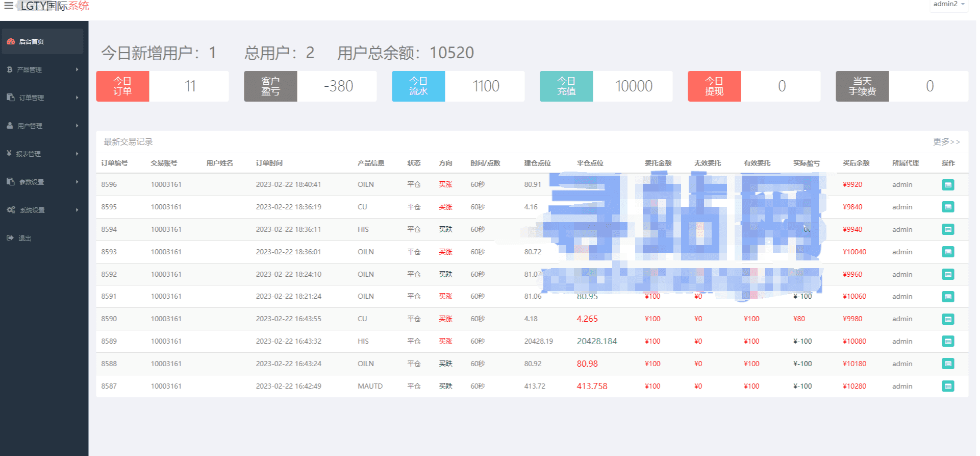
Task: Click the 报表管理 yen icon
Action: coord(9,153)
